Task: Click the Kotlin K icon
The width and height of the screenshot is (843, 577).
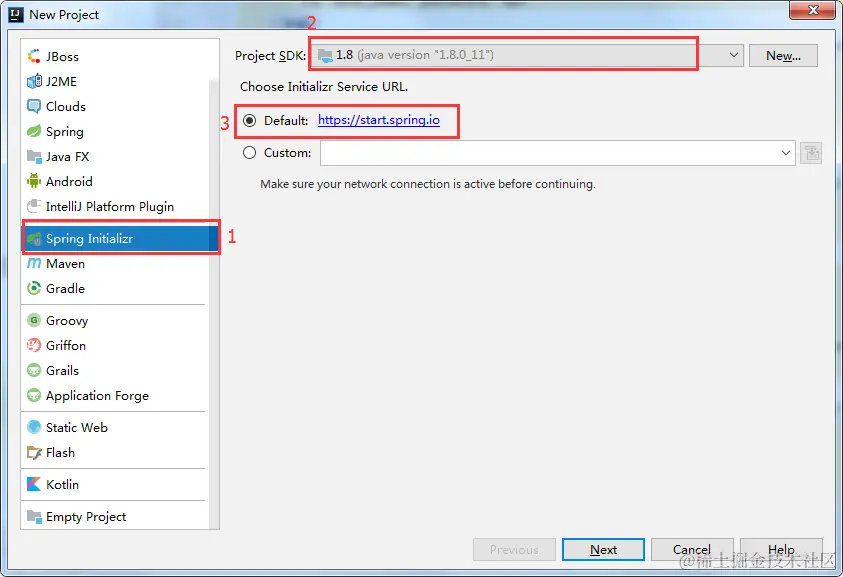Action: click(34, 485)
